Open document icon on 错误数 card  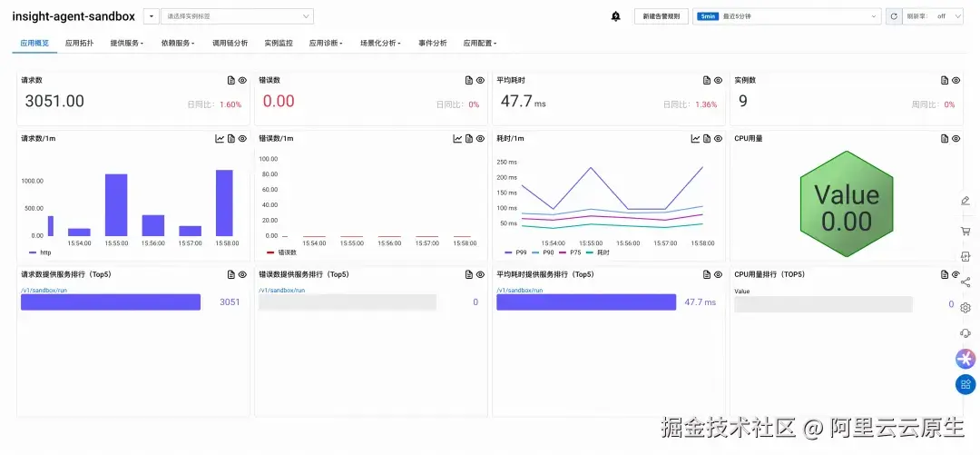469,80
